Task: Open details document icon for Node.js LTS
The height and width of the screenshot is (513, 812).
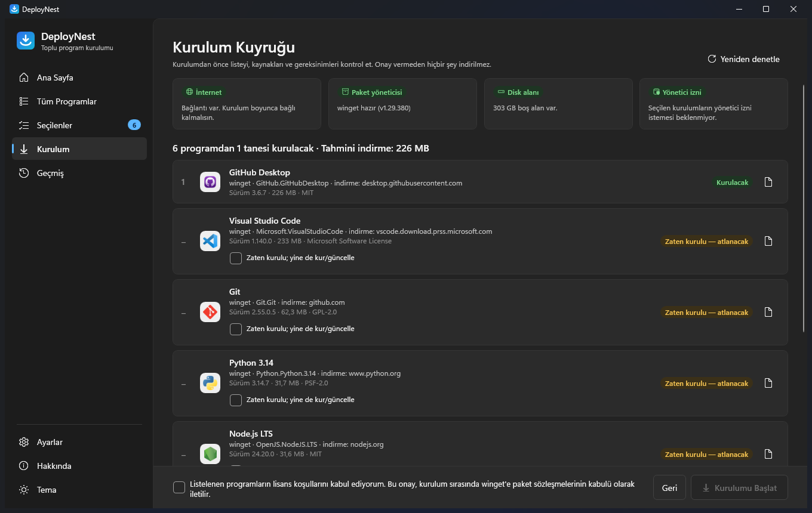Action: click(x=768, y=454)
